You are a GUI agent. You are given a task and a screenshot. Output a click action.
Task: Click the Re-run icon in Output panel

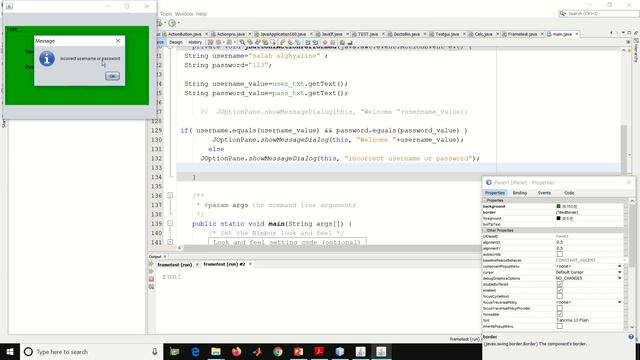[151, 264]
